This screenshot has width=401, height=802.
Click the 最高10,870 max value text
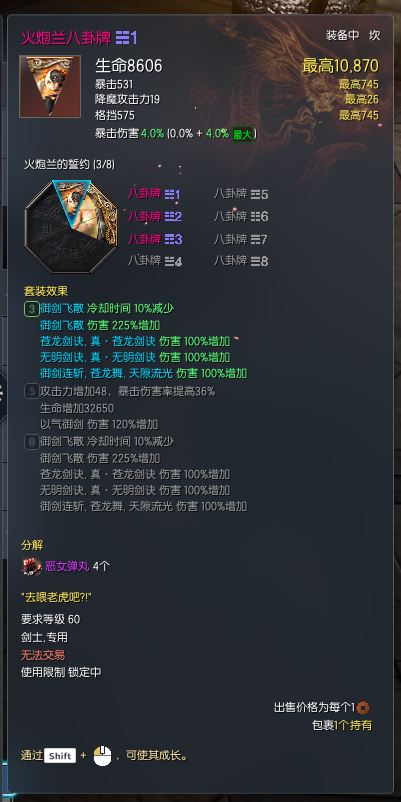coord(341,65)
